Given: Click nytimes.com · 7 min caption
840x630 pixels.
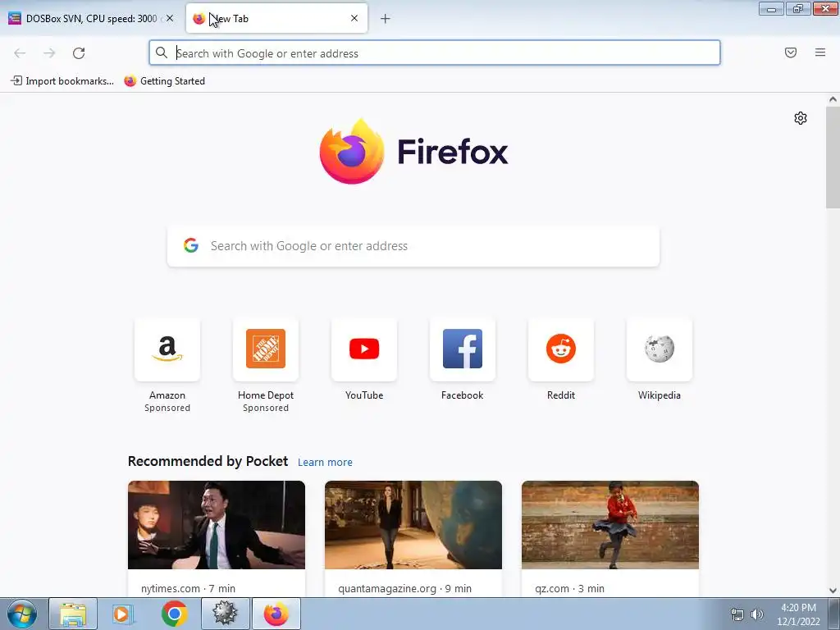Looking at the screenshot, I should pyautogui.click(x=188, y=588).
